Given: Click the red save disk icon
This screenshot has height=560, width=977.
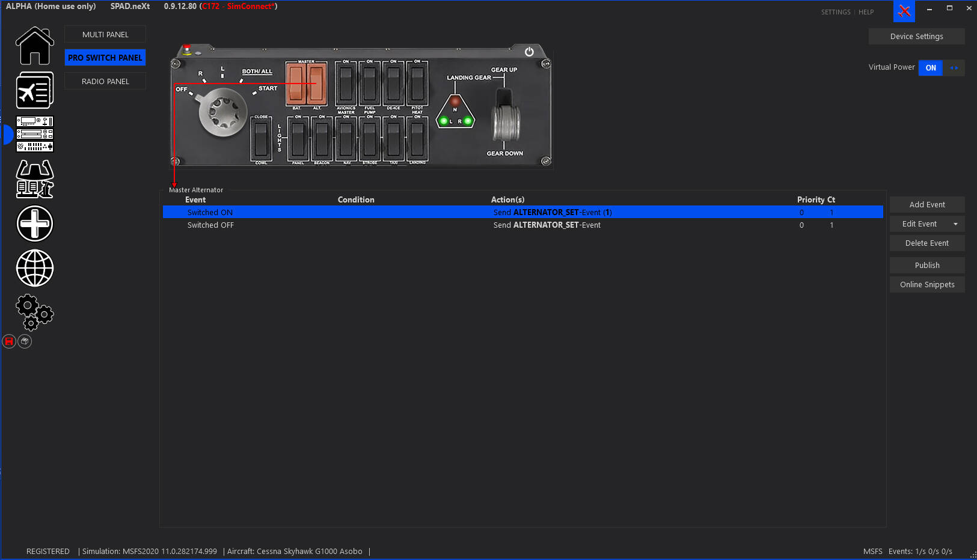Looking at the screenshot, I should point(9,341).
